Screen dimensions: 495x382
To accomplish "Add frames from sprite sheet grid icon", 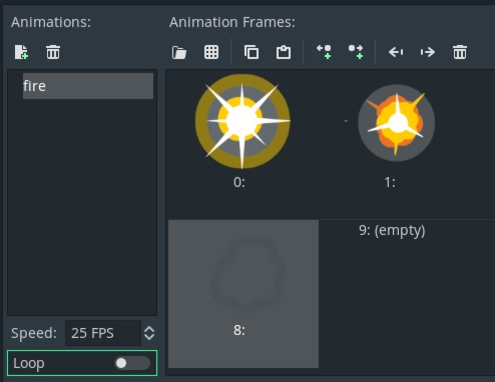I will click(x=211, y=52).
